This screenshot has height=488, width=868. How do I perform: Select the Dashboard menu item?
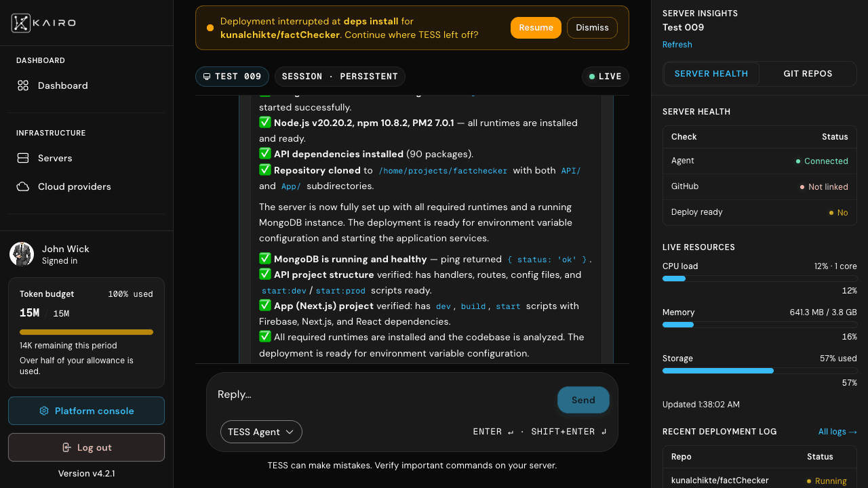pos(86,85)
